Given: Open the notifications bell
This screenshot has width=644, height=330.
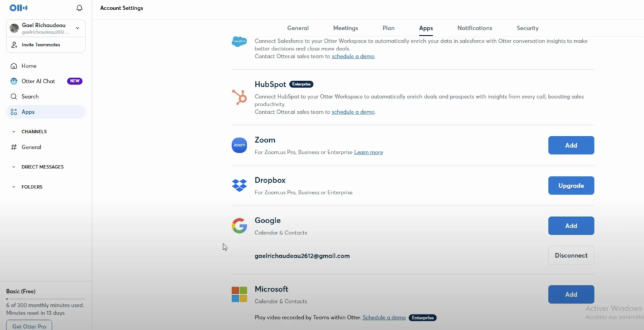Looking at the screenshot, I should [x=79, y=8].
